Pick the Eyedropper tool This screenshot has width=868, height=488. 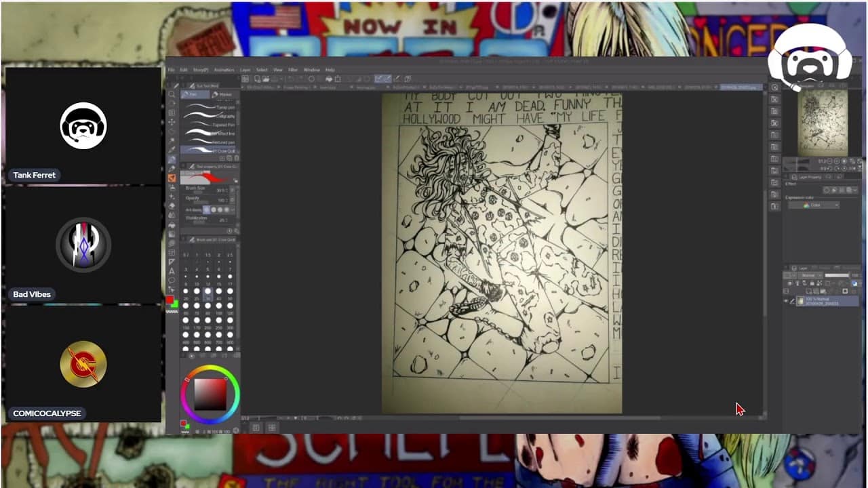pyautogui.click(x=172, y=150)
